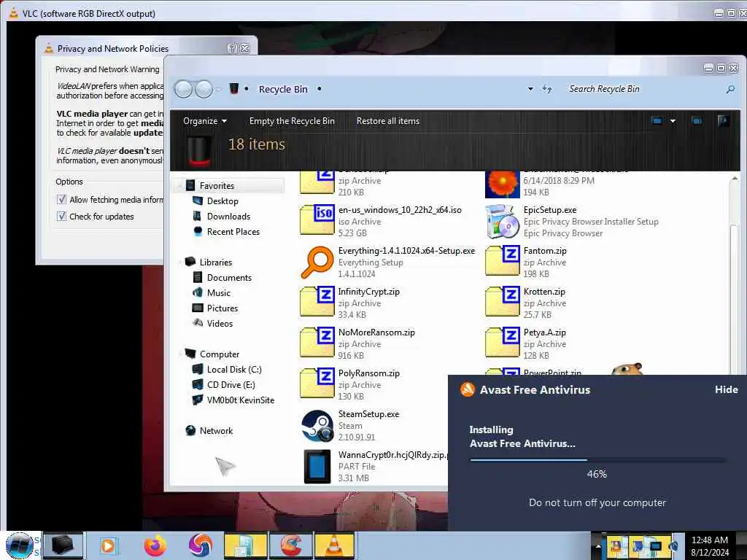Select the WannaCrypt0r PART file icon
Viewport: 747px width, 560px height.
pos(317,467)
